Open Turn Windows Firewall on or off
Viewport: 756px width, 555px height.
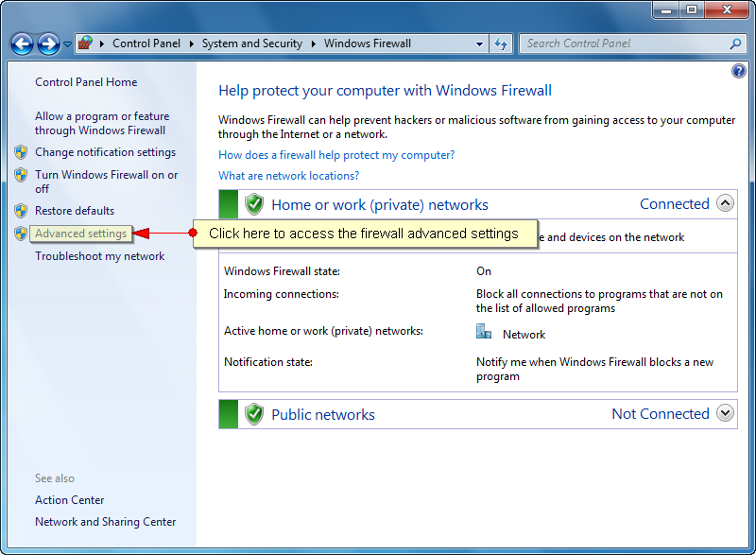tap(106, 182)
